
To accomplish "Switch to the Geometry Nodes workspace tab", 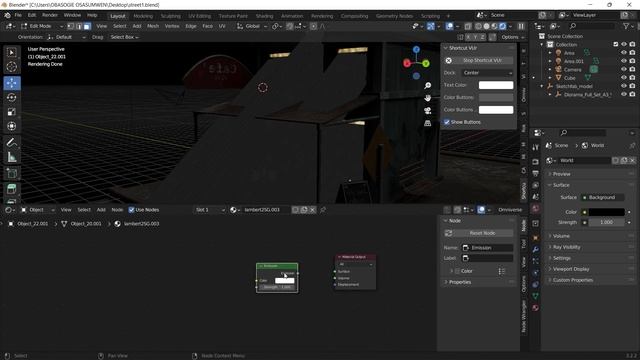I will [x=394, y=16].
